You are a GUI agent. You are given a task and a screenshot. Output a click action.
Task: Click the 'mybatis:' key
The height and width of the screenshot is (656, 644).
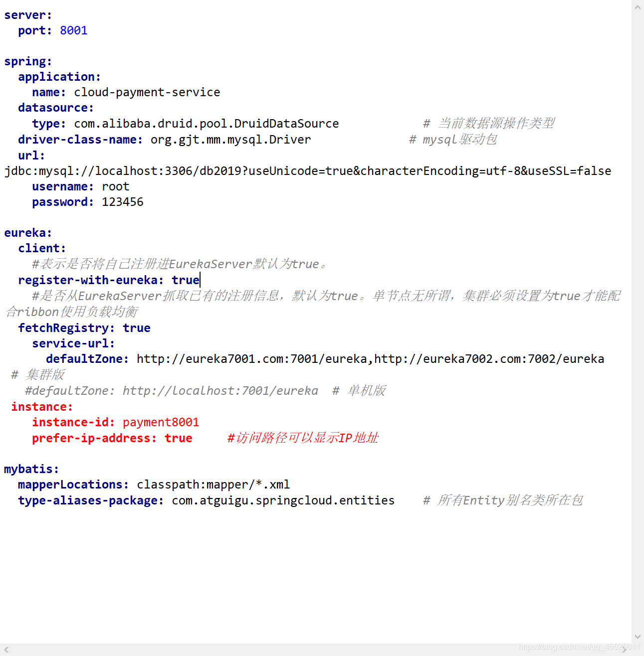[x=31, y=469]
